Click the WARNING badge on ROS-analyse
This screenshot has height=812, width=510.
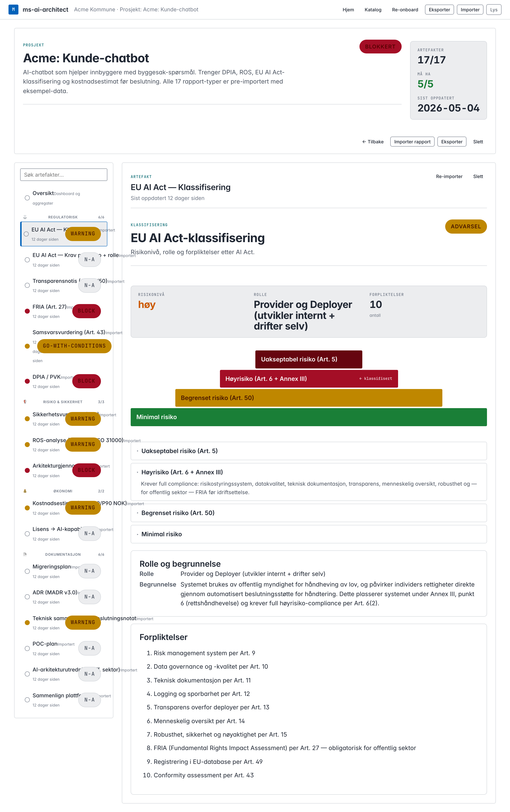83,445
